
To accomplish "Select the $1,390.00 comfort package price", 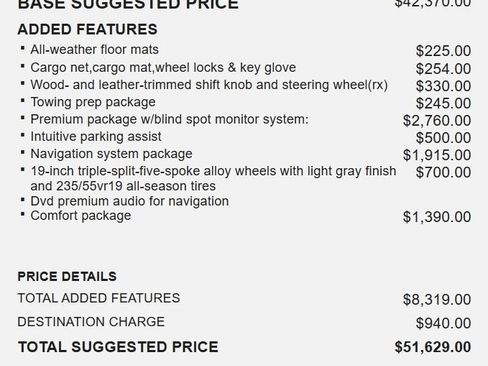I will coord(437,217).
